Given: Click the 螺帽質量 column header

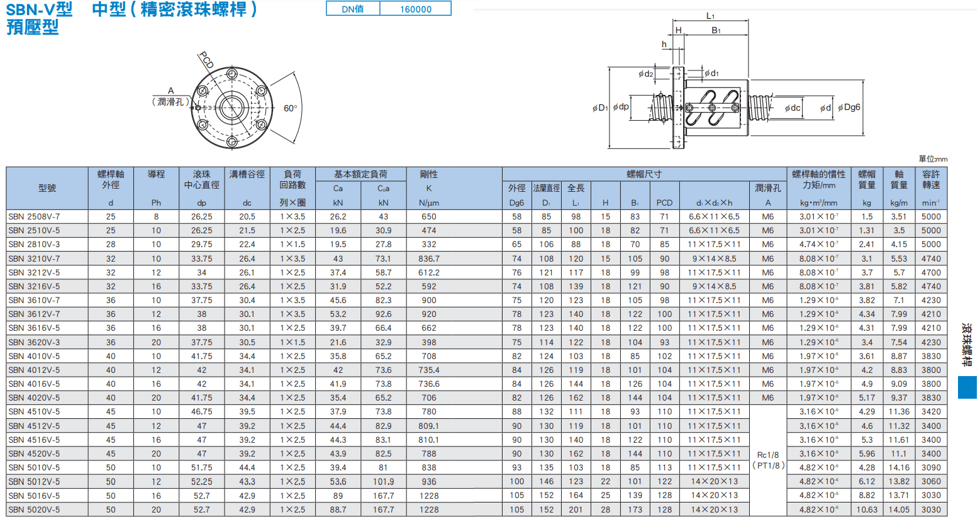Looking at the screenshot, I should pos(867,188).
